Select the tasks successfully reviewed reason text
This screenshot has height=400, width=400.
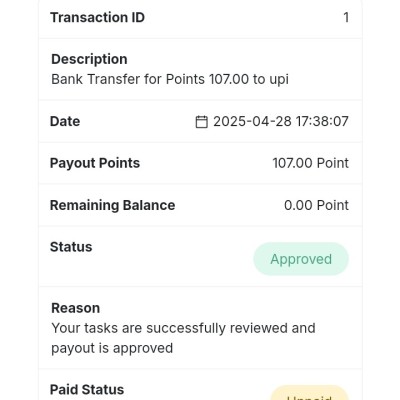183,338
